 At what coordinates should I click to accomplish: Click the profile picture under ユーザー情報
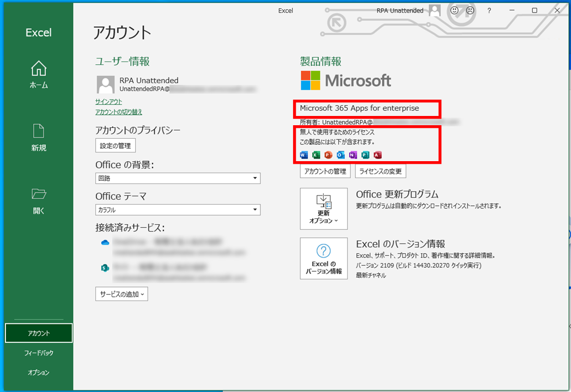coord(106,84)
